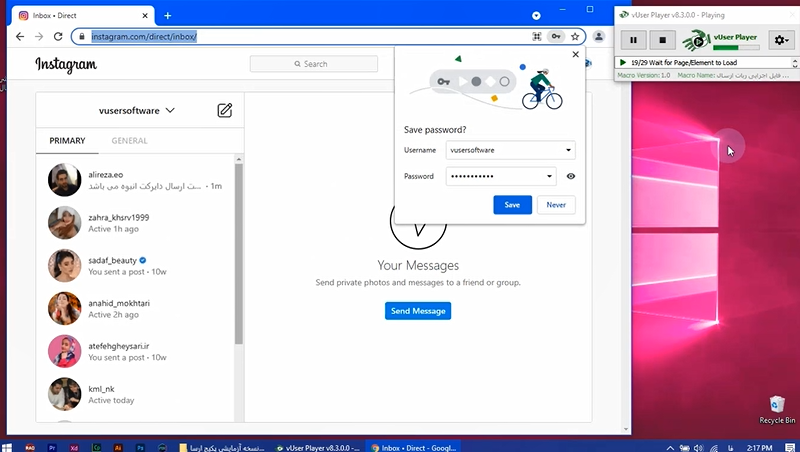Click the Instagram Search field
Screen dimensions: 800x452
click(x=314, y=64)
